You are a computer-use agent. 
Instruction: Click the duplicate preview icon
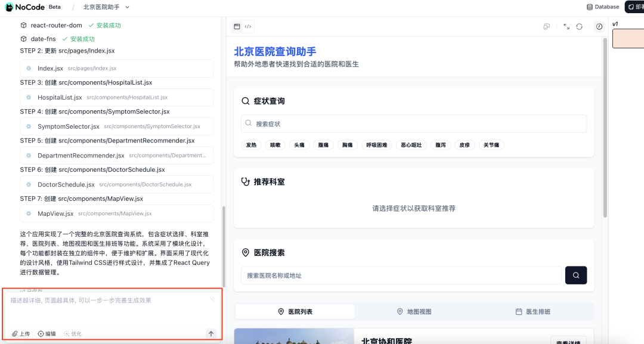point(547,26)
